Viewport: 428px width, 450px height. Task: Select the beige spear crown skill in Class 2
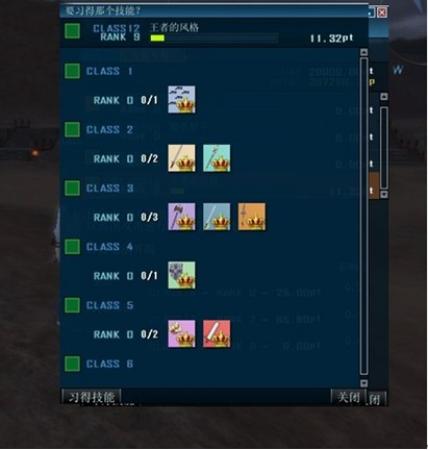[x=182, y=158]
